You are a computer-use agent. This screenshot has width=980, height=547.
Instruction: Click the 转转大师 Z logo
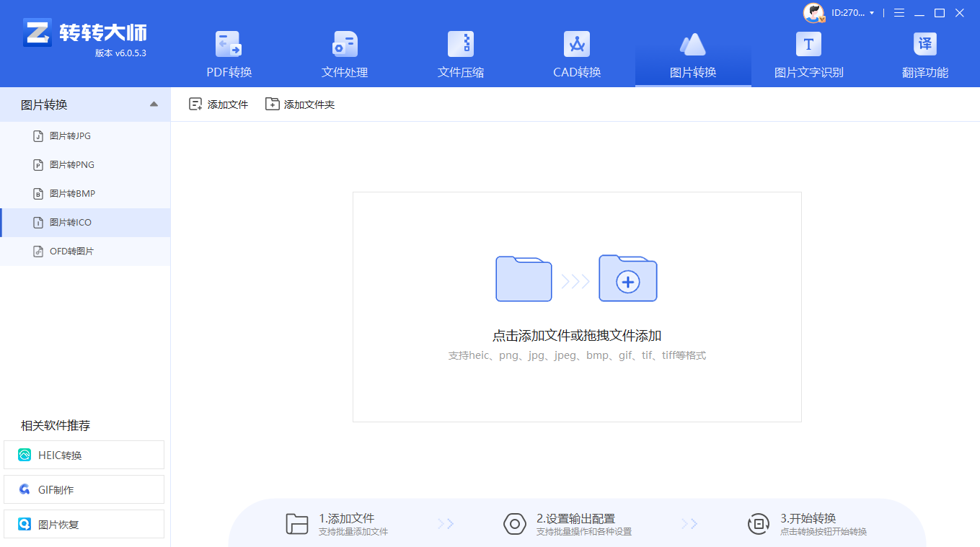(x=37, y=32)
